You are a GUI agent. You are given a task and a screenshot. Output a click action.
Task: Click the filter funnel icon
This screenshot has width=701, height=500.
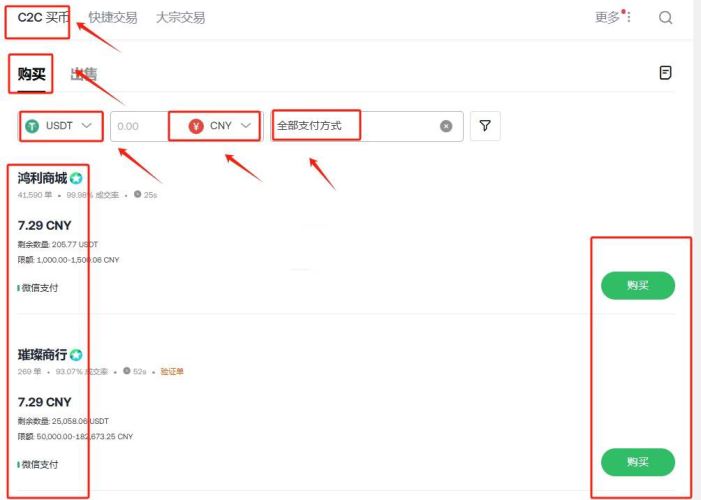[485, 126]
